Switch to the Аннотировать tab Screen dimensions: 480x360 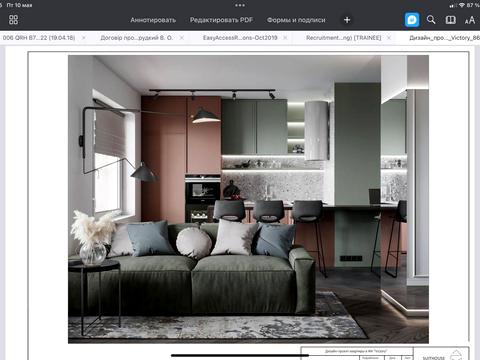pyautogui.click(x=153, y=20)
